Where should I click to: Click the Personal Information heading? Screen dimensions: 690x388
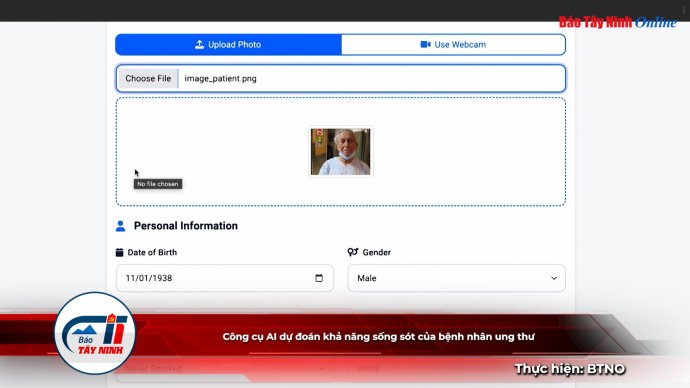(186, 226)
